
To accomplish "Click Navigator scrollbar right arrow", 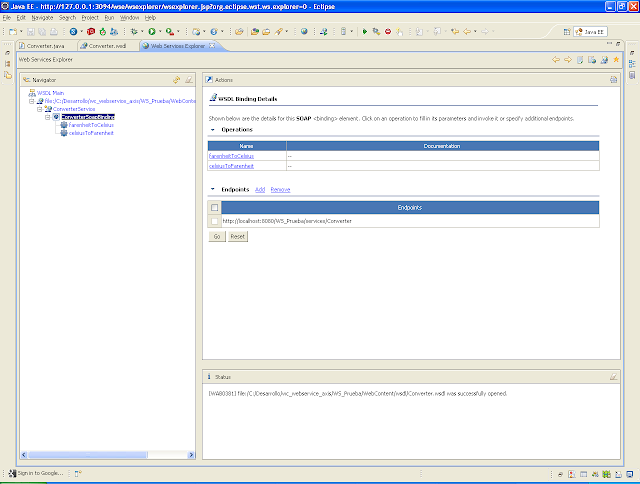I will (191, 455).
